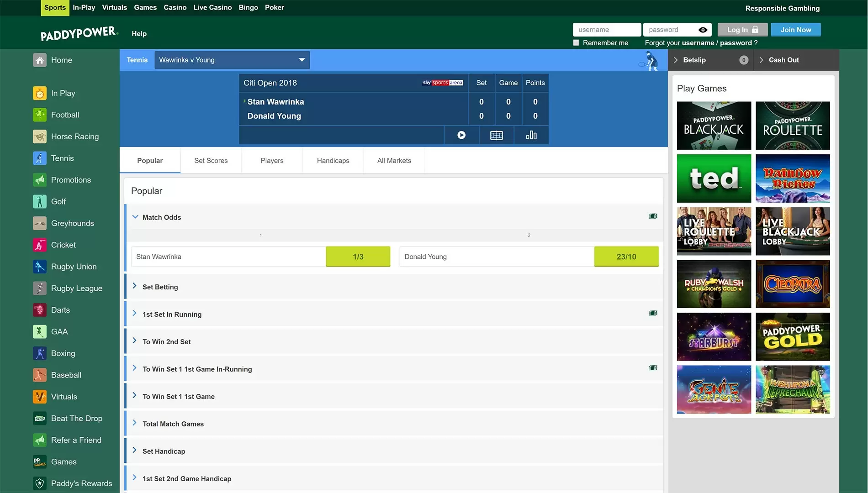868x493 pixels.
Task: Expand To Win Set 1 1st Game In-Running
Action: (x=134, y=368)
